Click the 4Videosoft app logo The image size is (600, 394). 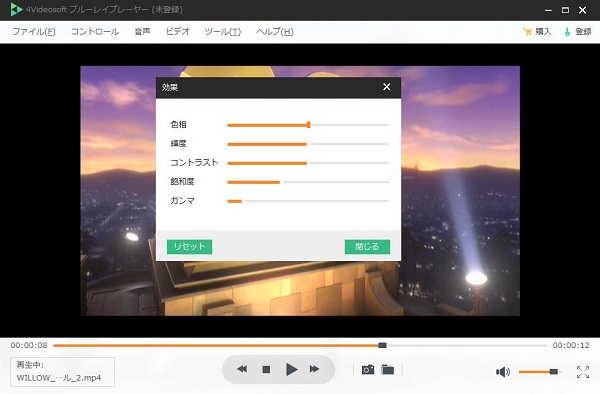16,10
